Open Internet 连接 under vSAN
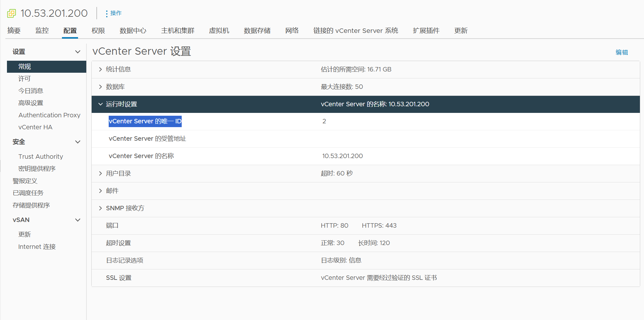Screen dimensions: 644x320 [x=37, y=247]
